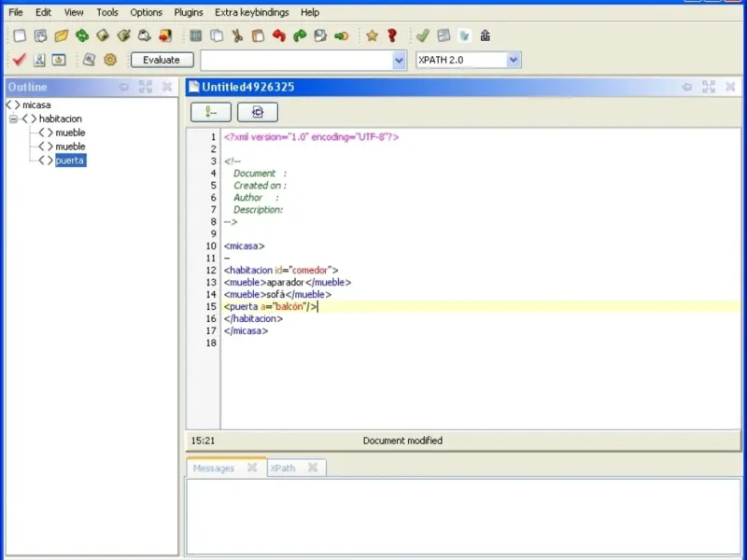Click the CDATA button above the editor
Image resolution: width=747 pixels, height=560 pixels.
pos(258,112)
